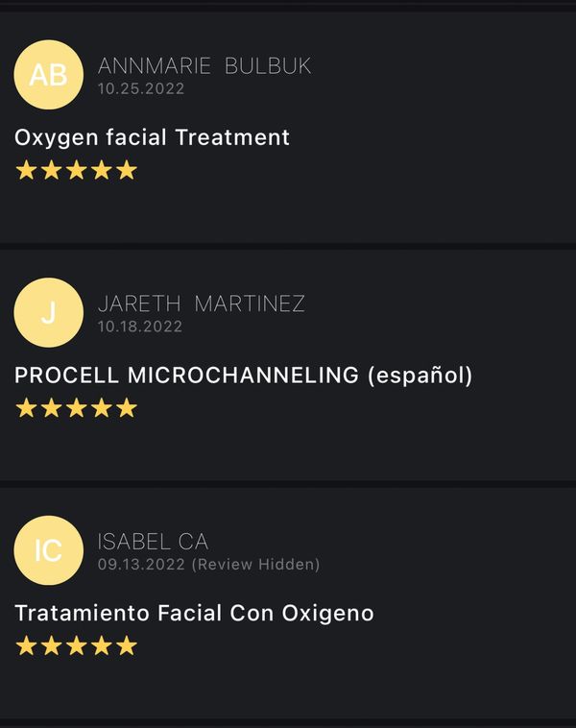
Task: Click the 10.18.2022 review date
Action: (140, 327)
